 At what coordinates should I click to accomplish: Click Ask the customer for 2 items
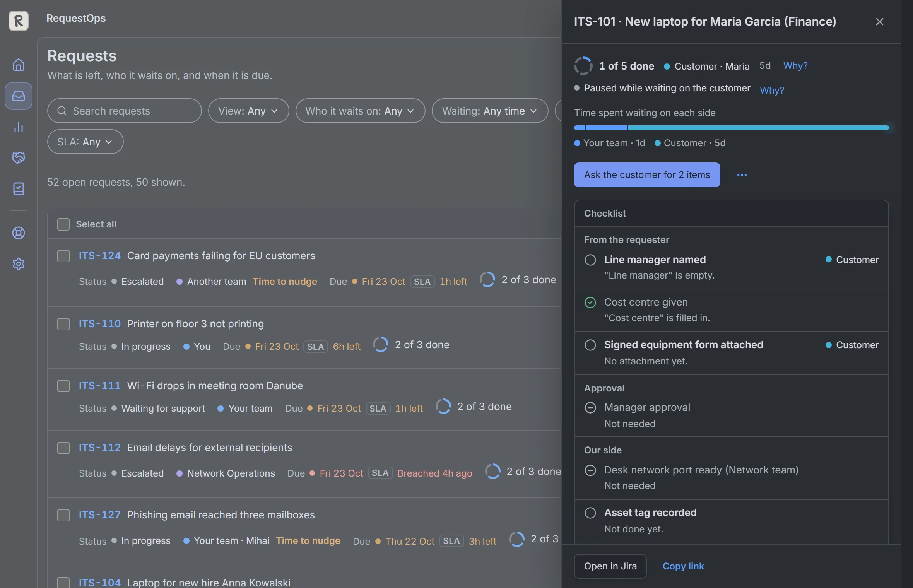click(647, 175)
